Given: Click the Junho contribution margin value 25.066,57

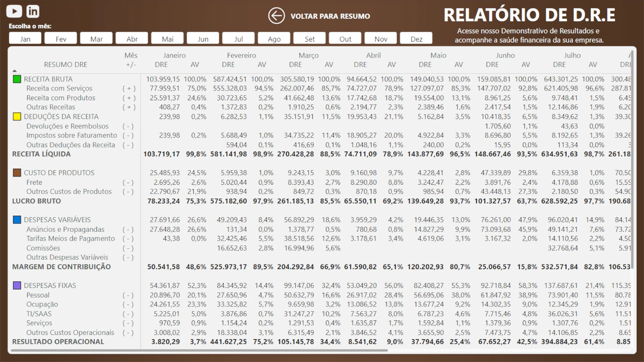Looking at the screenshot, I should (494, 267).
